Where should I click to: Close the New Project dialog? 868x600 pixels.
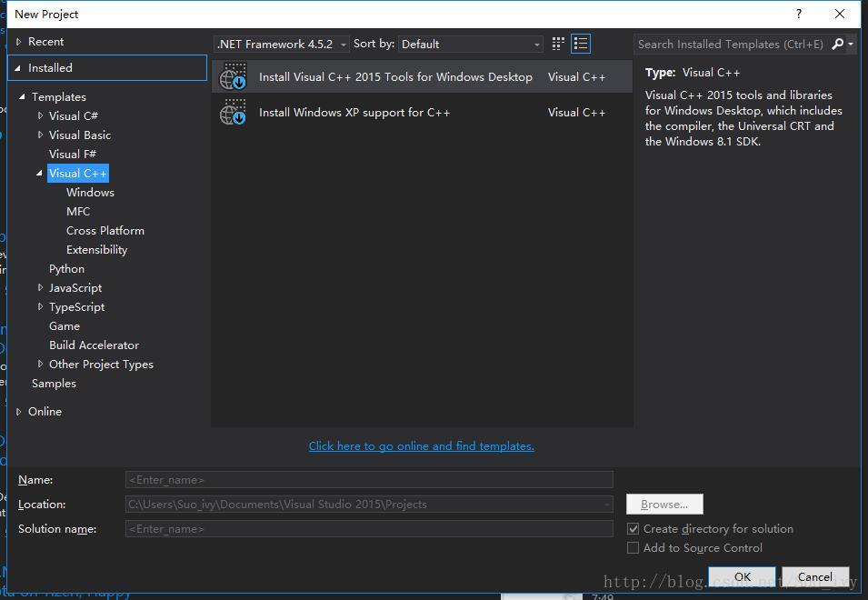839,14
